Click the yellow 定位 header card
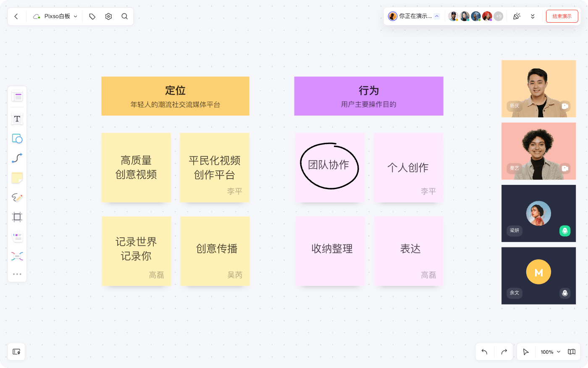This screenshot has height=368, width=588. (x=175, y=96)
